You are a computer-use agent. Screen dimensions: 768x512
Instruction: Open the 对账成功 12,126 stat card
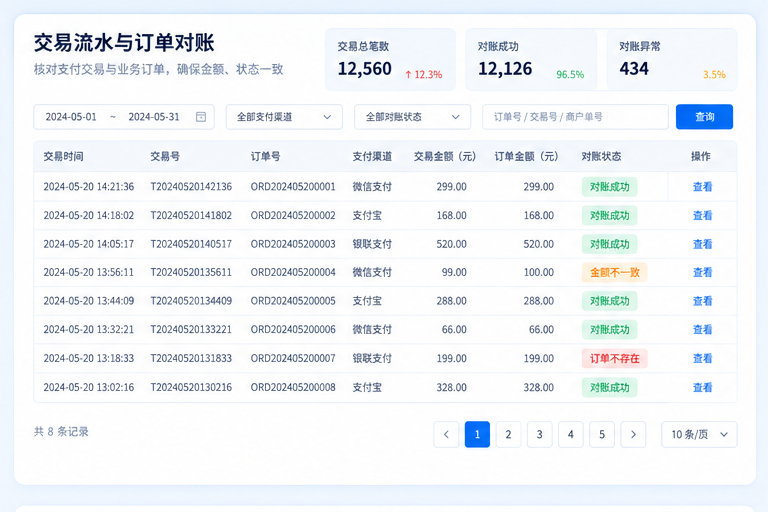531,59
